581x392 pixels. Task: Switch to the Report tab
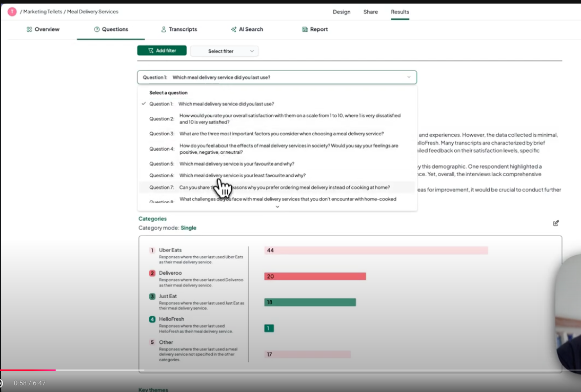[315, 29]
